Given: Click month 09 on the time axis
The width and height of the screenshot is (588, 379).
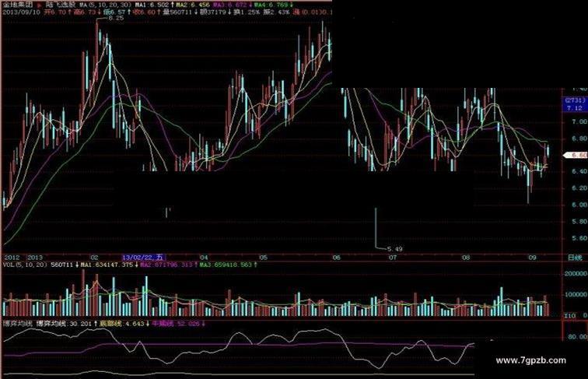Looking at the screenshot, I should click(x=532, y=258).
